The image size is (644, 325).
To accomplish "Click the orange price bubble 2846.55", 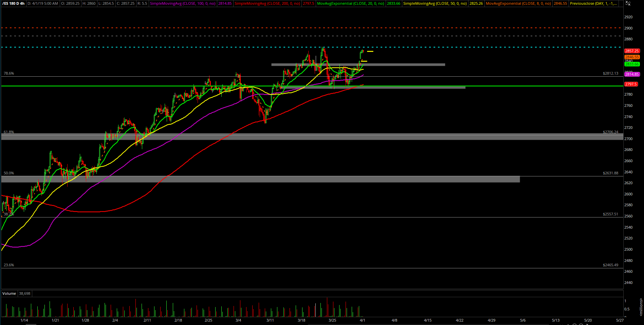I will 632,57.
